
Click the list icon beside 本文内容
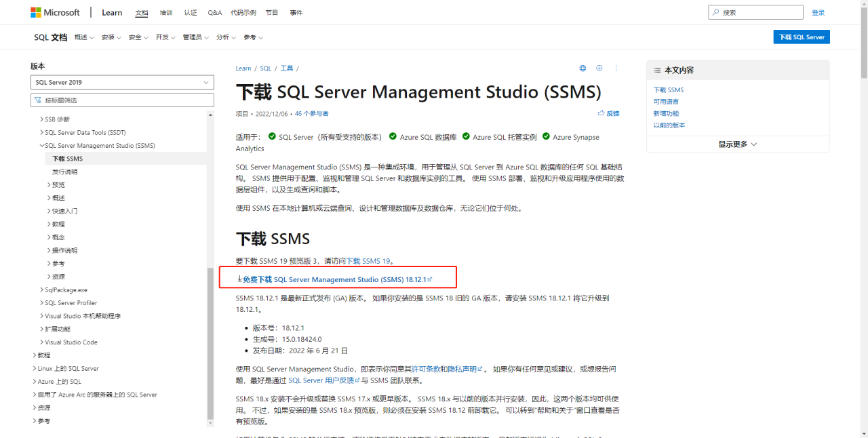(657, 70)
